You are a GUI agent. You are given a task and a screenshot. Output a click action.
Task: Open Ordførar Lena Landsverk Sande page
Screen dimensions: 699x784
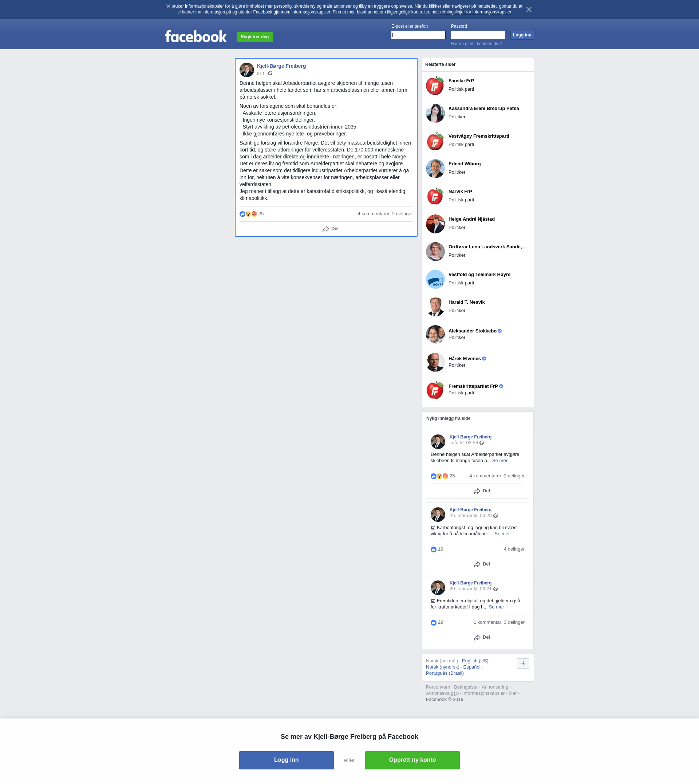click(487, 247)
